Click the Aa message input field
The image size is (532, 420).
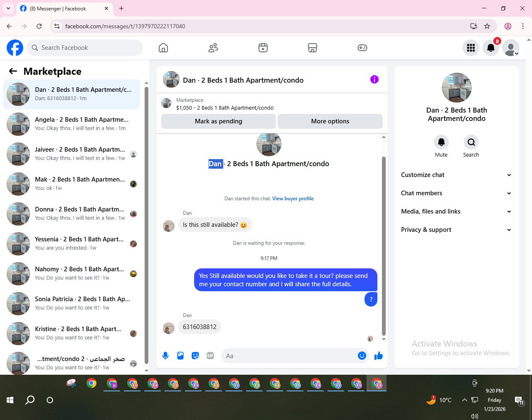[x=291, y=356]
